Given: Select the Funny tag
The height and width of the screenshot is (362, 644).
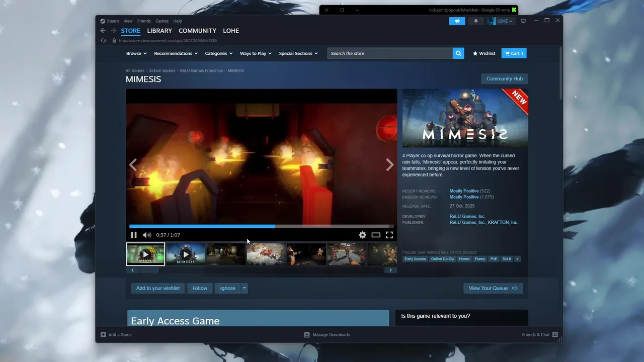Looking at the screenshot, I should tap(480, 259).
